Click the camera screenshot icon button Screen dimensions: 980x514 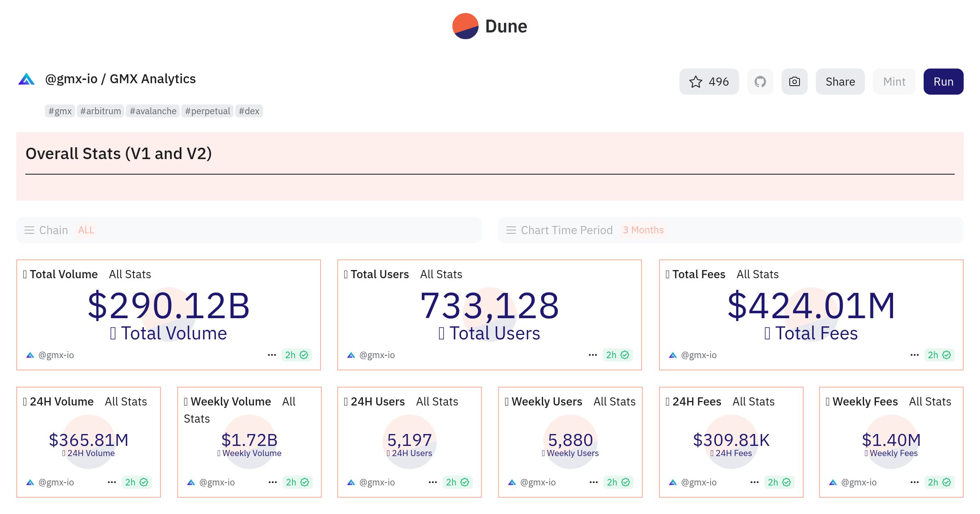pyautogui.click(x=794, y=82)
